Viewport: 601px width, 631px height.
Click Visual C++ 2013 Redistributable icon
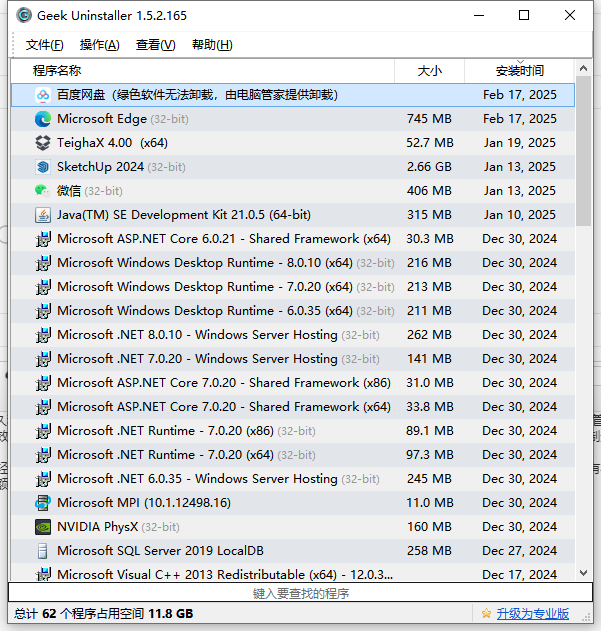(x=43, y=574)
